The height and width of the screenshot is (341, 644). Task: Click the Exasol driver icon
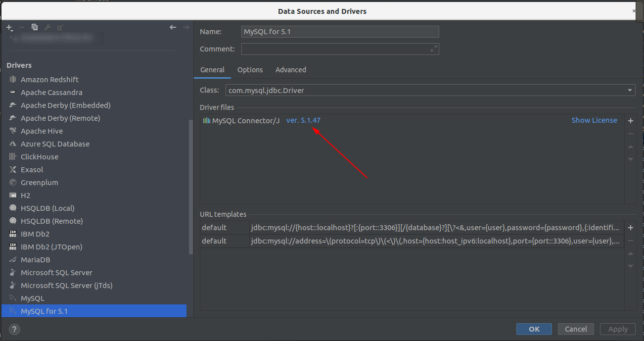click(13, 169)
